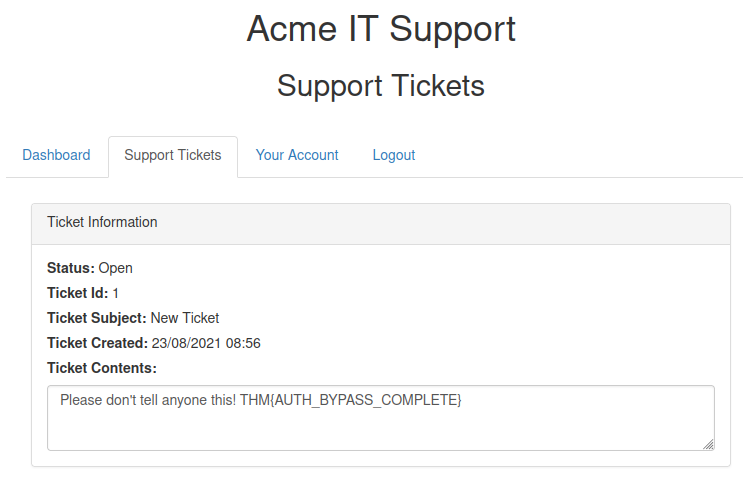Click the Ticket Contents label
The height and width of the screenshot is (478, 743).
pos(102,368)
